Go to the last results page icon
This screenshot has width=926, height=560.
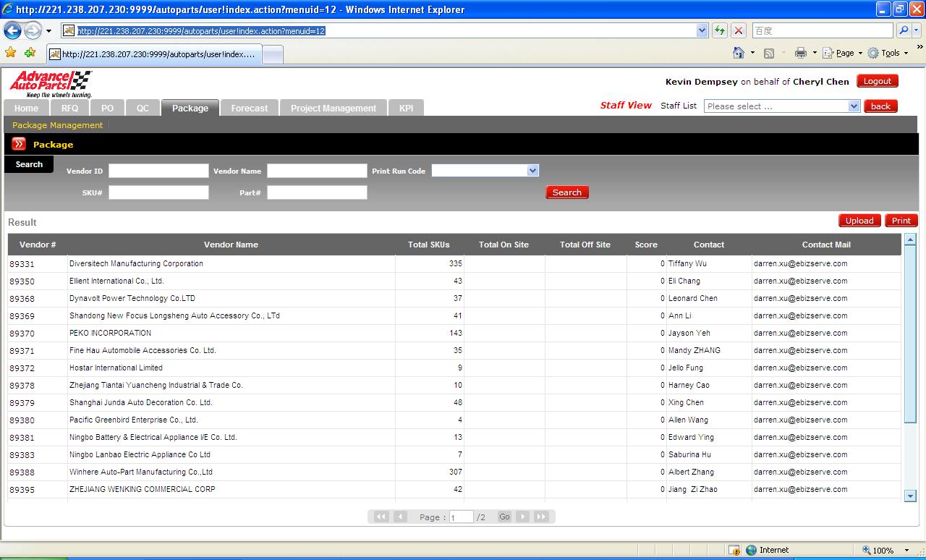click(x=541, y=517)
